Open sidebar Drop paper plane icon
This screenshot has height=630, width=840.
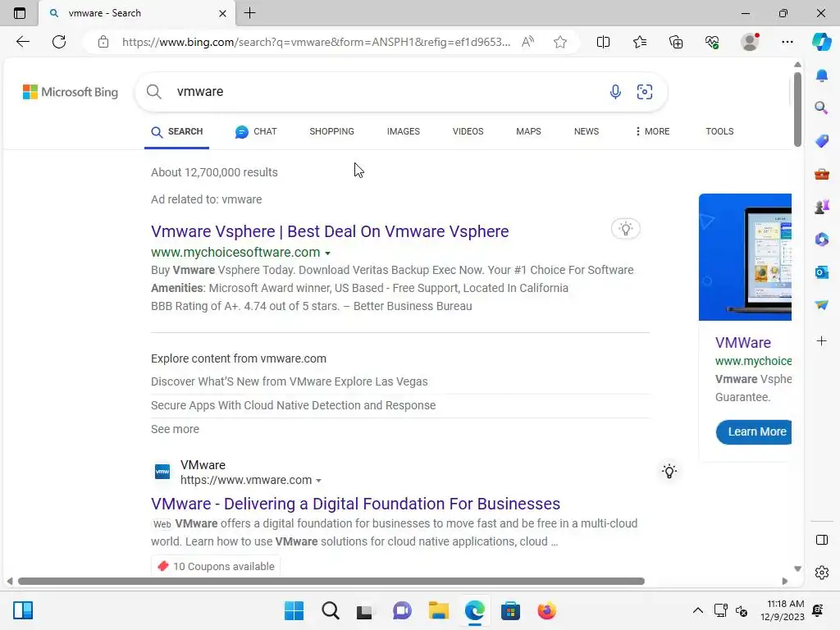[x=821, y=305]
